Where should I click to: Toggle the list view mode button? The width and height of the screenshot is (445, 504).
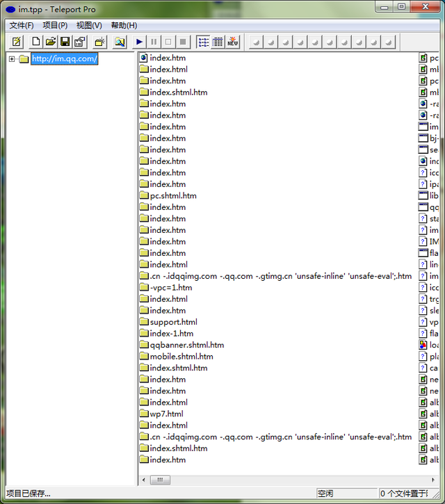coord(203,42)
